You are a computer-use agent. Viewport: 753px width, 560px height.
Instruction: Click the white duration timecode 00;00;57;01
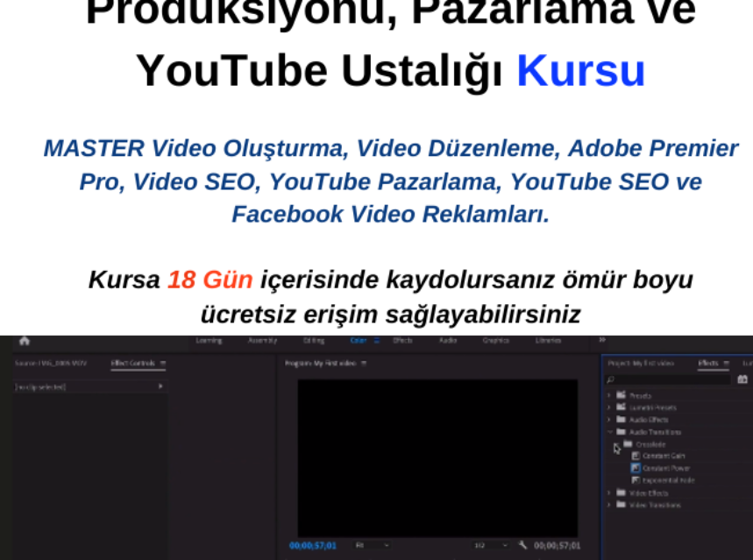click(557, 546)
